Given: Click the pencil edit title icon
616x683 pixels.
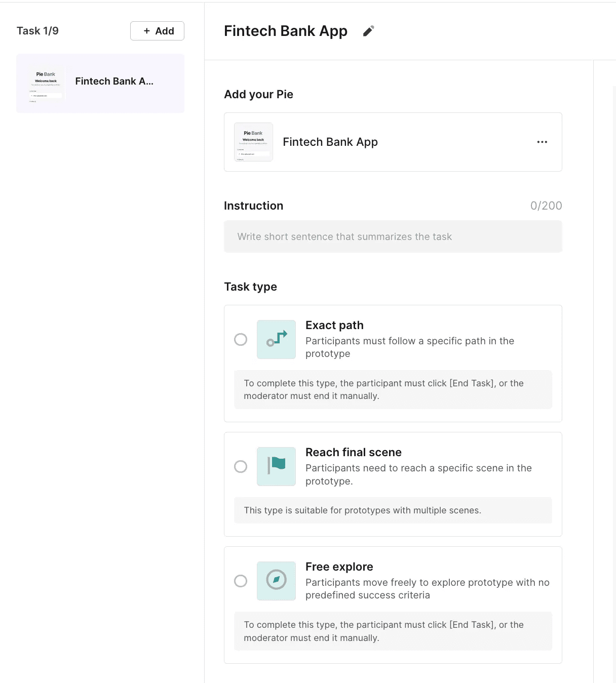Looking at the screenshot, I should [368, 31].
